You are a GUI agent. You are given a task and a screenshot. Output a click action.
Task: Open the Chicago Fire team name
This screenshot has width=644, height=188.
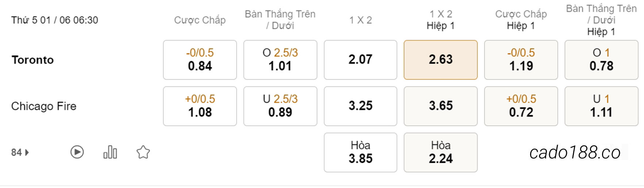44,106
